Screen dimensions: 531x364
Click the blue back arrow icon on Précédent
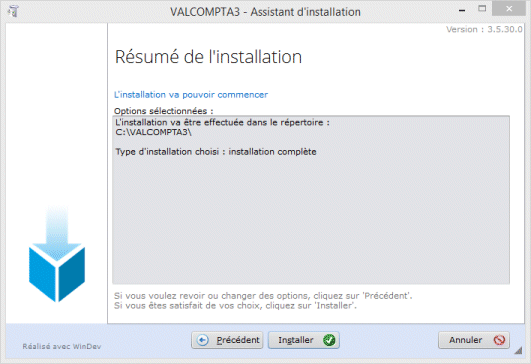[203, 340]
